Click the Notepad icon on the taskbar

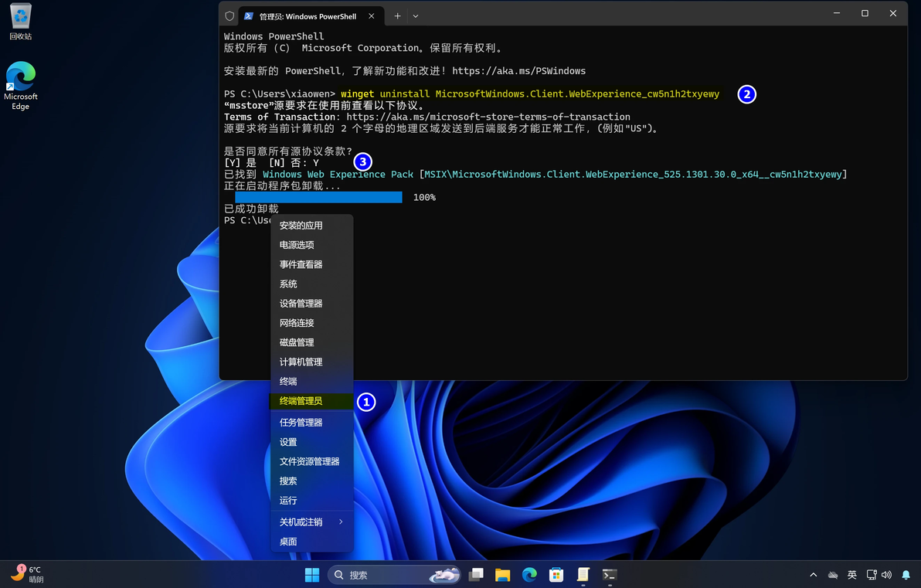click(x=583, y=575)
